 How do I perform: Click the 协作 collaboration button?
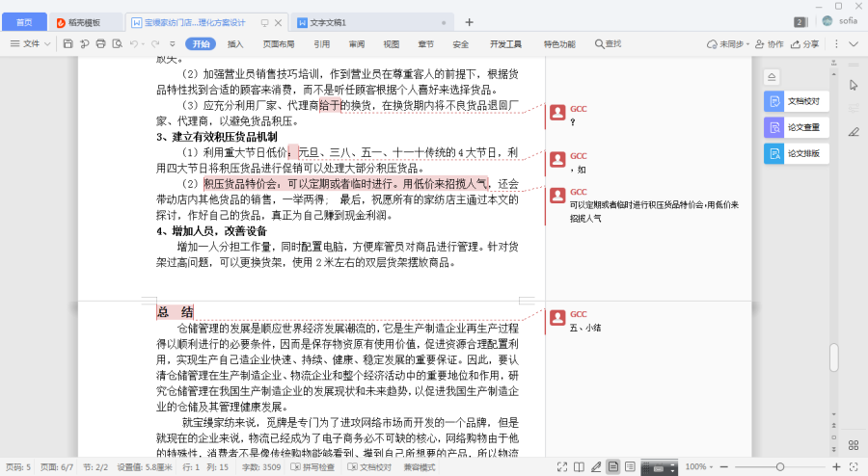click(x=770, y=43)
